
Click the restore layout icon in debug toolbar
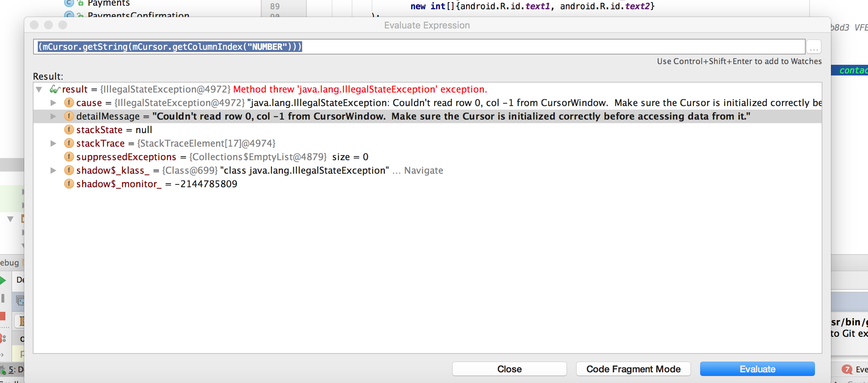pos(20,301)
